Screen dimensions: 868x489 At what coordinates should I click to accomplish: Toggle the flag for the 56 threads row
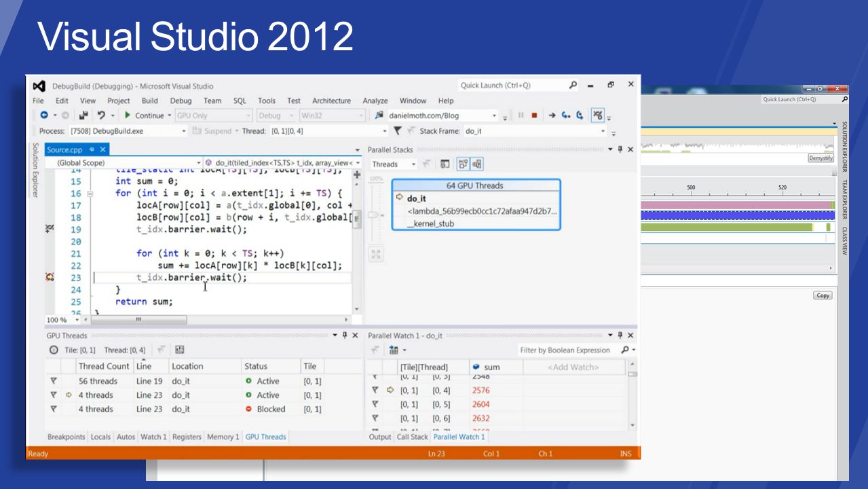click(54, 382)
